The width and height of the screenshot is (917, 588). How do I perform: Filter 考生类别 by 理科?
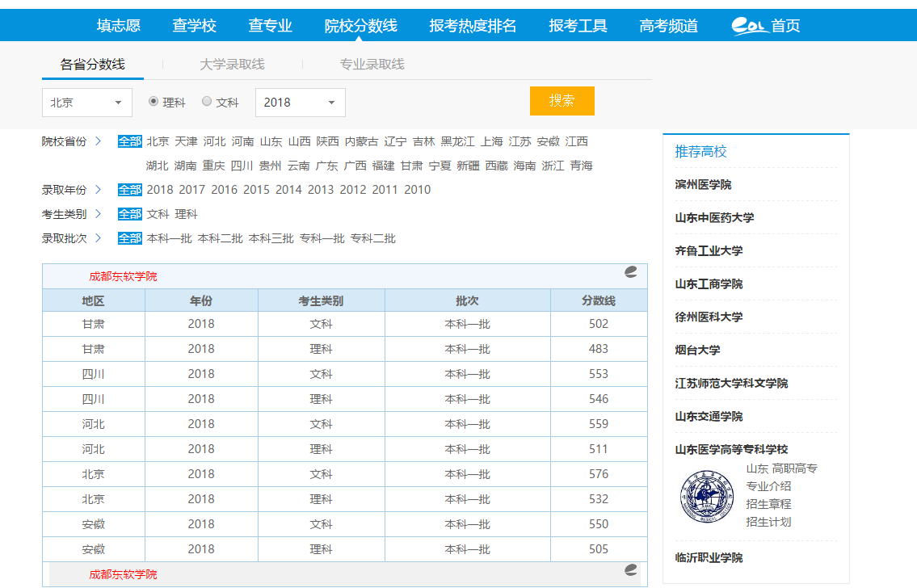click(186, 215)
